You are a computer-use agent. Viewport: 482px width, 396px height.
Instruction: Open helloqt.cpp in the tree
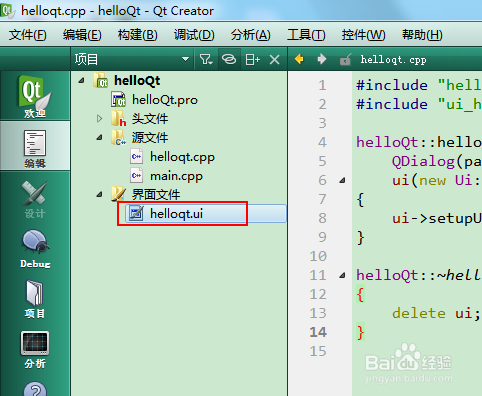(x=182, y=157)
